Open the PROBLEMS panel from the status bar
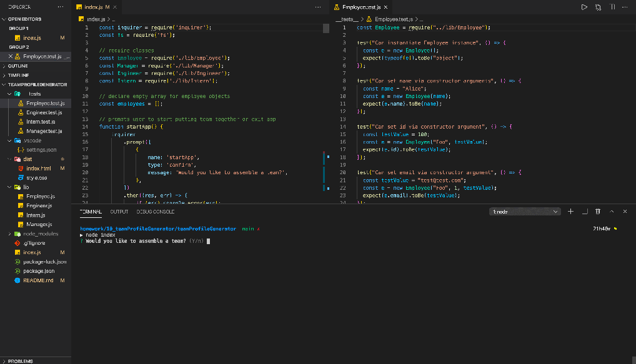 (x=20, y=361)
